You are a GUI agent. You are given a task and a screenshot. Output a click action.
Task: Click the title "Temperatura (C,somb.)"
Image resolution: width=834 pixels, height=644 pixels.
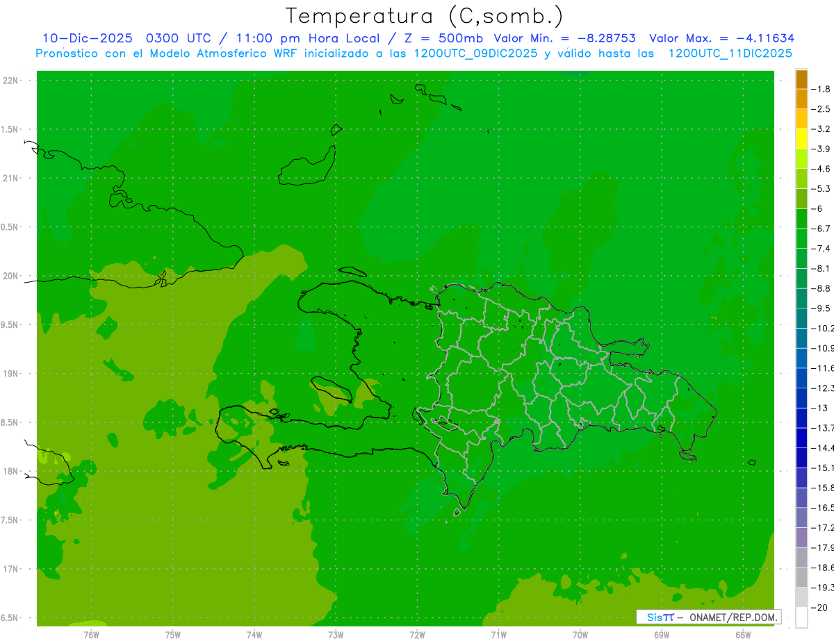point(425,16)
